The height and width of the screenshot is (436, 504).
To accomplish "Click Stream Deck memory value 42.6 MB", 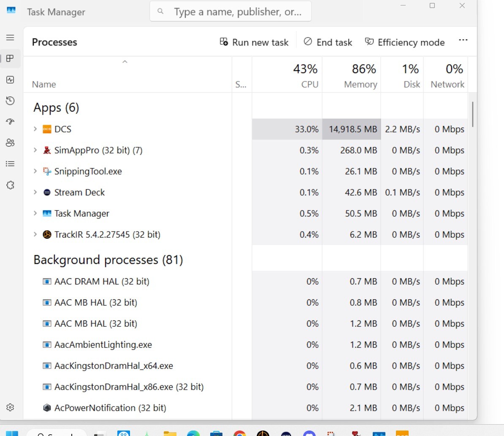I will coord(361,192).
